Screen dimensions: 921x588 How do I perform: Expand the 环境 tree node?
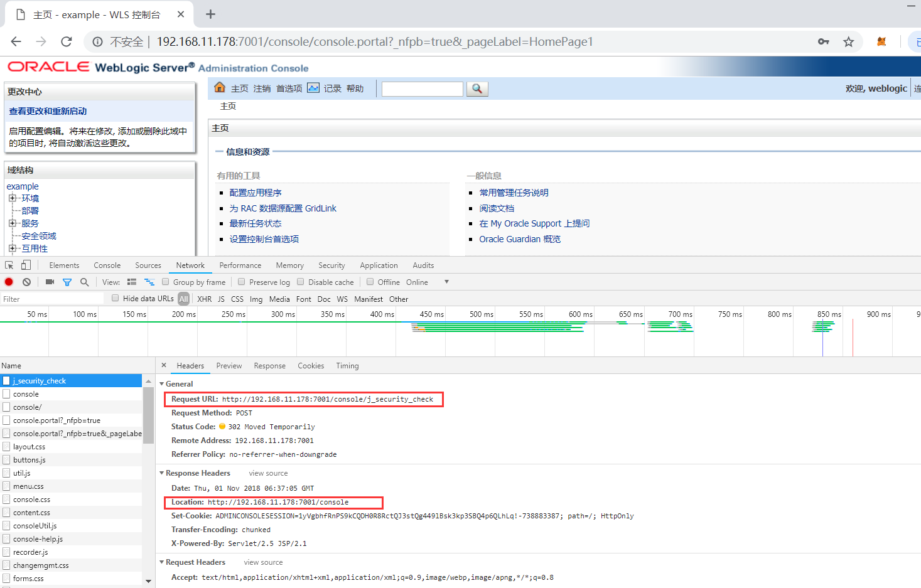click(x=12, y=198)
